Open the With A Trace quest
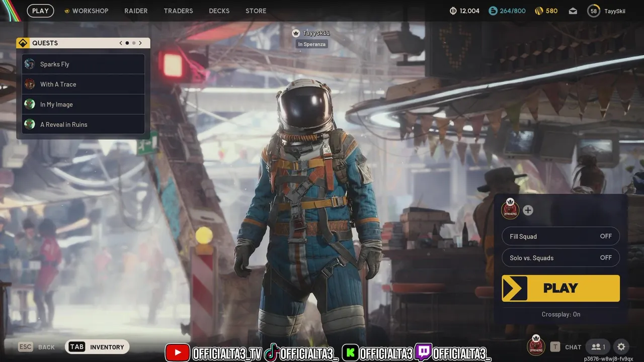 coord(84,84)
